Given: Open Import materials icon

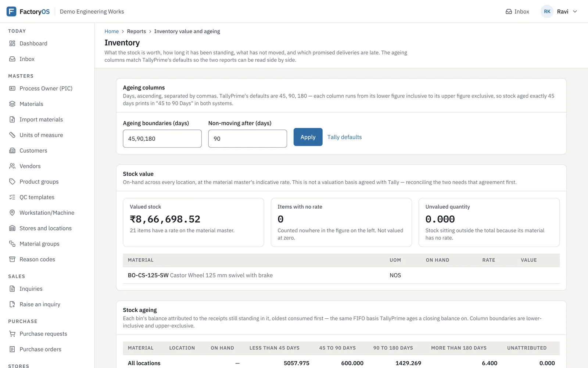Looking at the screenshot, I should [12, 120].
